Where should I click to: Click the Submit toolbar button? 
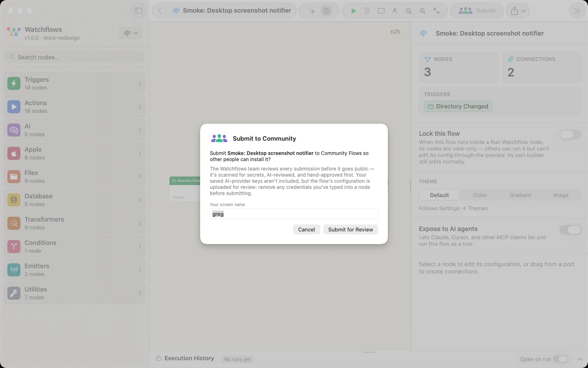tap(477, 11)
